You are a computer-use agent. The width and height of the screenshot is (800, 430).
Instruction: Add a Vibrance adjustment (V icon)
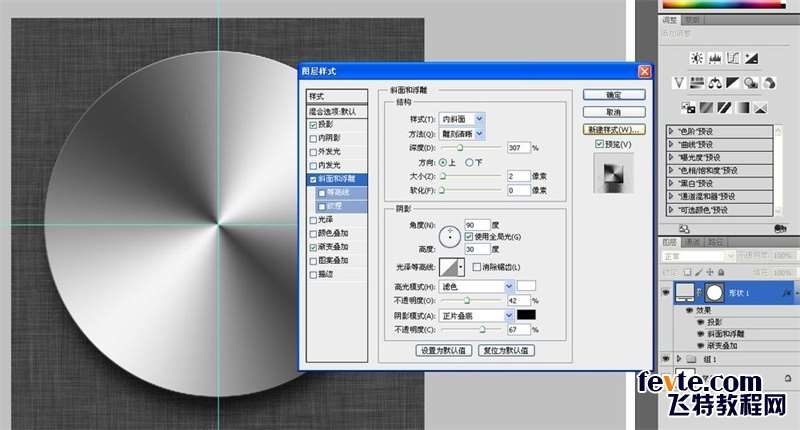(679, 83)
